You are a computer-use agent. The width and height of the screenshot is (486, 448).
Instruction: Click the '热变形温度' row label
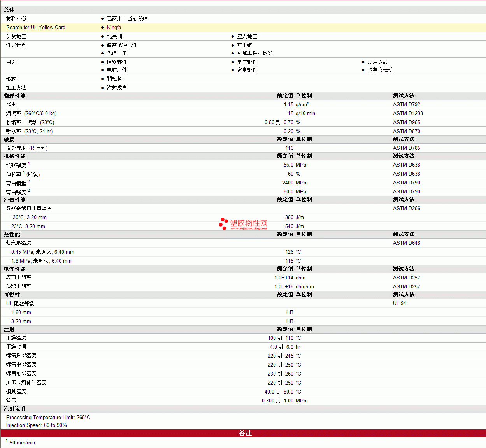tap(19, 243)
